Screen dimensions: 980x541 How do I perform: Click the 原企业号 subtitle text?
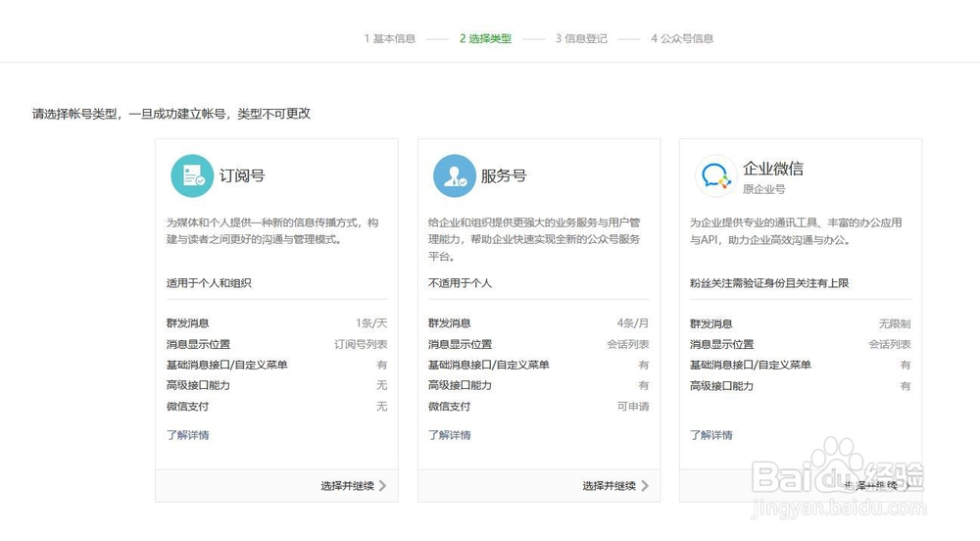(763, 189)
